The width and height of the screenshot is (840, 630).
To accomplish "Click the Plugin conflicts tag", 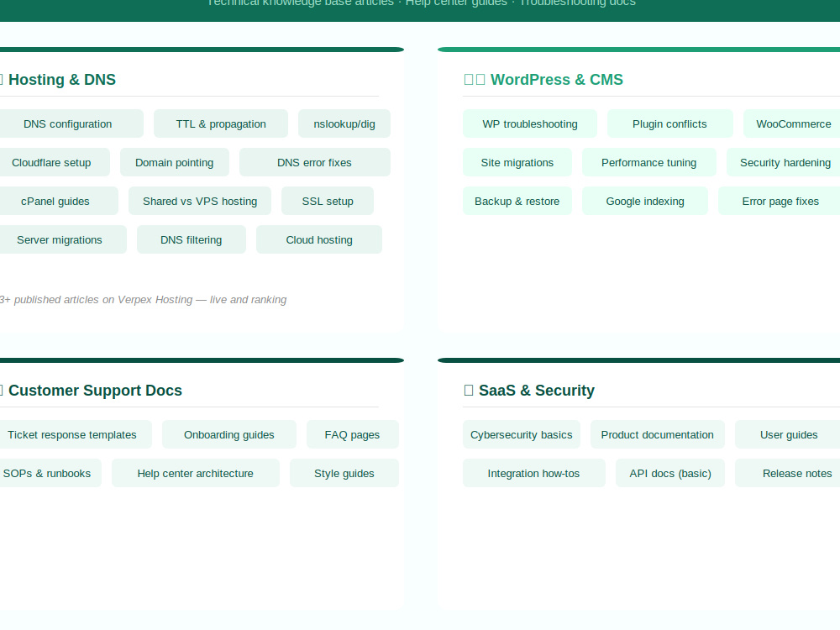I will tap(669, 123).
